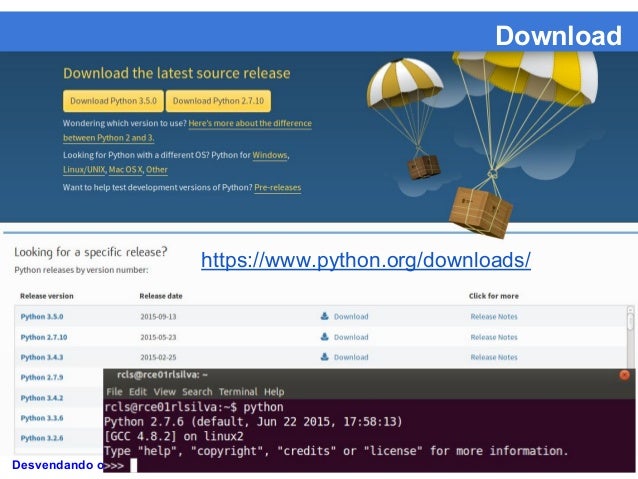
Task: Open the Windows downloads link
Action: tap(270, 155)
